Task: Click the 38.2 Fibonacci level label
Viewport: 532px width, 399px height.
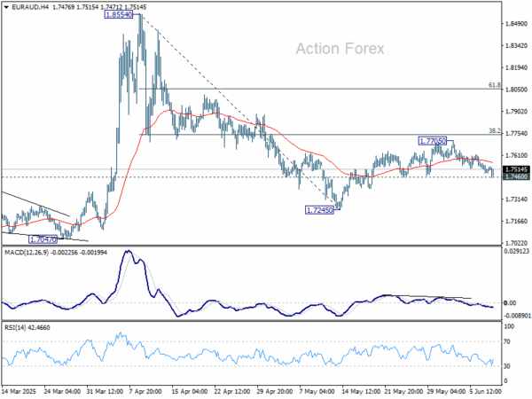Action: pyautogui.click(x=495, y=130)
